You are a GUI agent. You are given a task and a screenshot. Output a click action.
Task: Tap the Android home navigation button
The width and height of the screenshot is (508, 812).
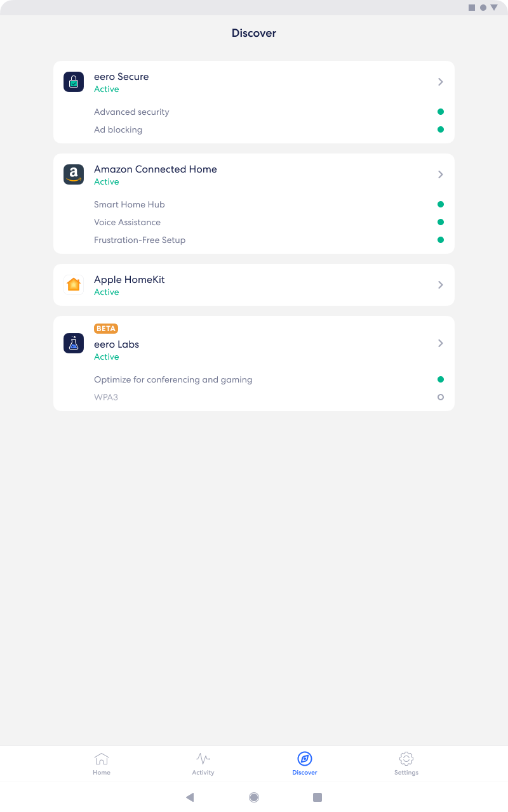254,797
